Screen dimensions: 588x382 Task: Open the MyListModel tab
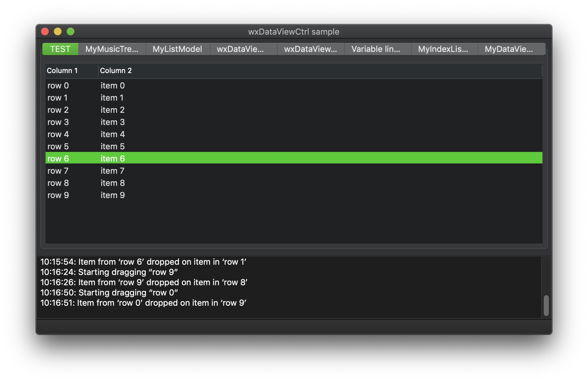pos(178,49)
